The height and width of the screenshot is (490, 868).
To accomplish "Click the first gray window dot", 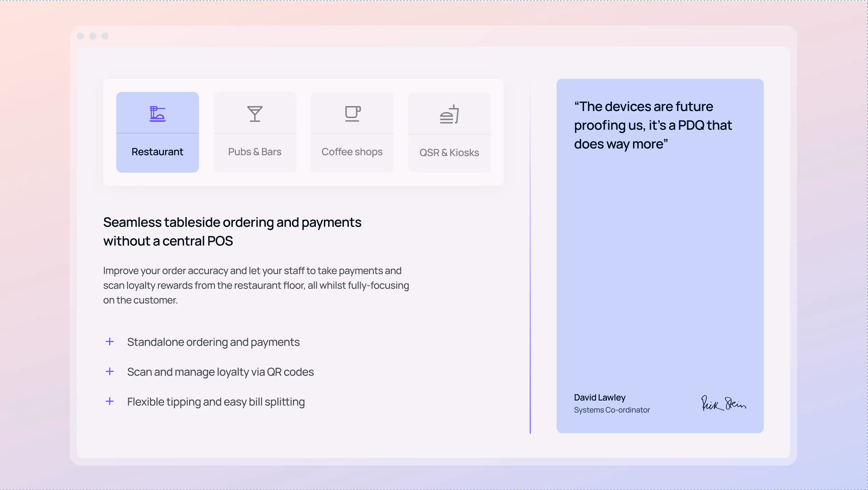I will 80,36.
